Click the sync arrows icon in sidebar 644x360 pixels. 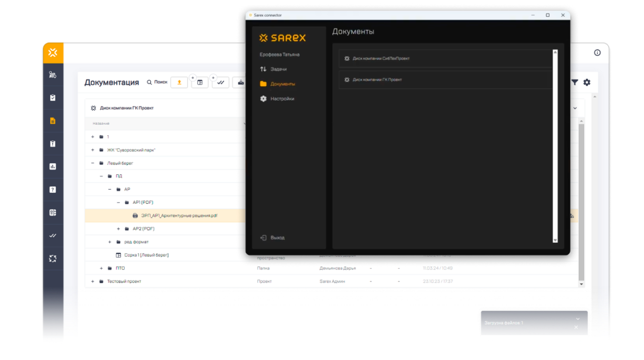click(x=53, y=259)
